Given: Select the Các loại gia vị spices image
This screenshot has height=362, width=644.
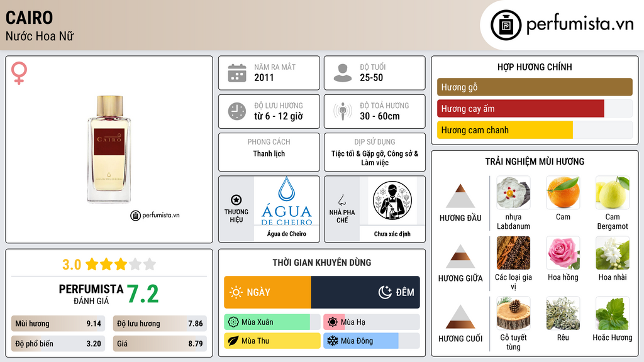Looking at the screenshot, I should (513, 253).
